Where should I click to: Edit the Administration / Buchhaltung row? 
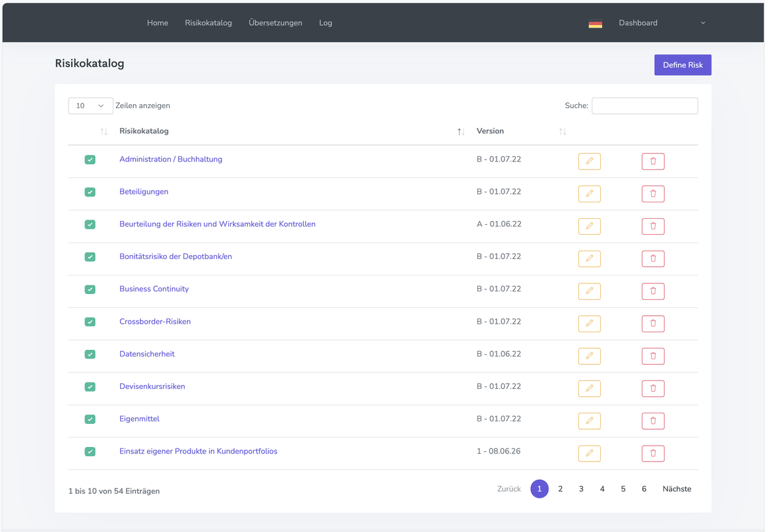589,162
